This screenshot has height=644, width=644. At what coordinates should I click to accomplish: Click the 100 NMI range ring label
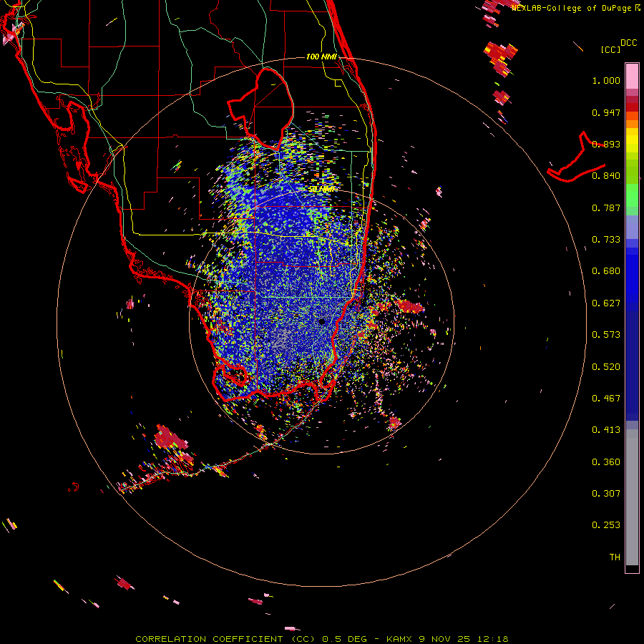pos(321,57)
